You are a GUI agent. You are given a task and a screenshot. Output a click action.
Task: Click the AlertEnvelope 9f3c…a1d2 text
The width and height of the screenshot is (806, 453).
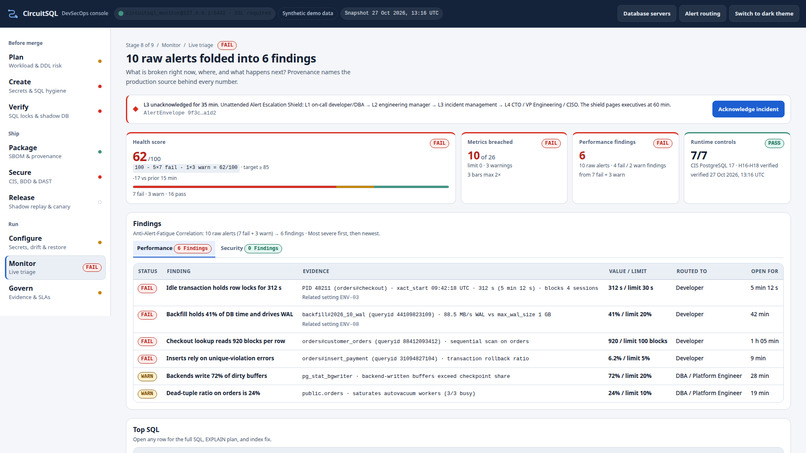pos(179,113)
